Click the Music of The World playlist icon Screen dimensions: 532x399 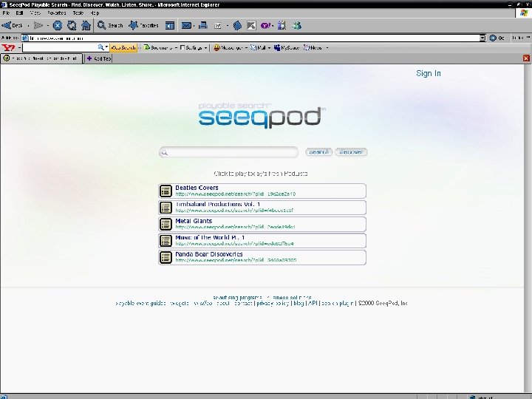pos(166,241)
